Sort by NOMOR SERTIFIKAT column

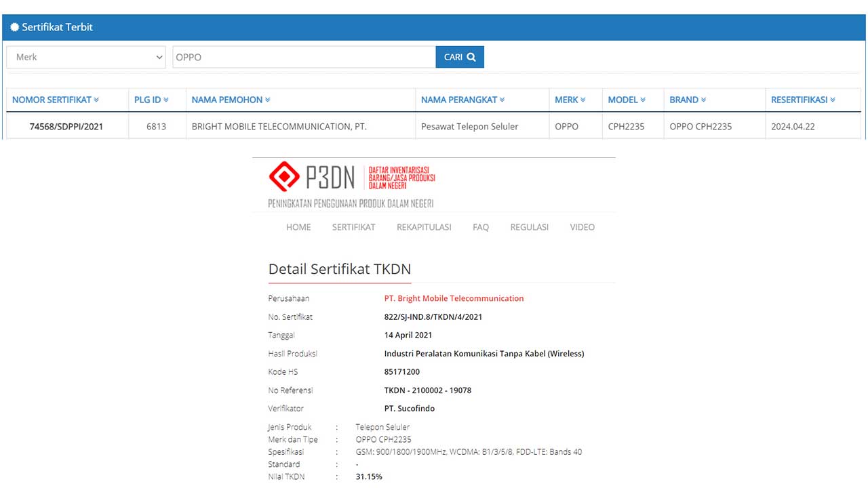coord(56,100)
